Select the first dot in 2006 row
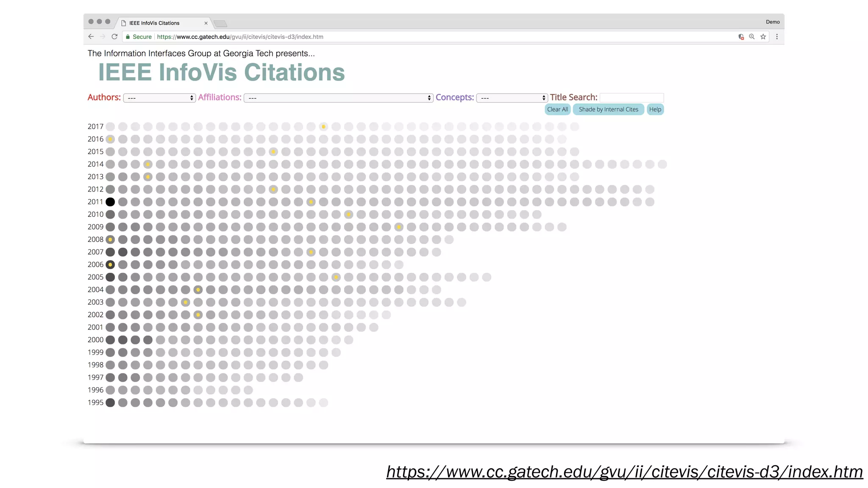868x488 pixels. [110, 265]
